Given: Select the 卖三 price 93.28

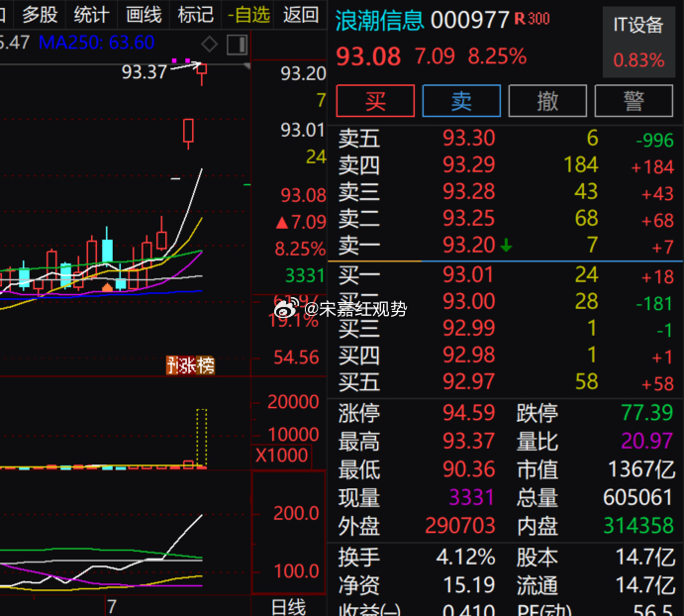Looking at the screenshot, I should pos(469,191).
